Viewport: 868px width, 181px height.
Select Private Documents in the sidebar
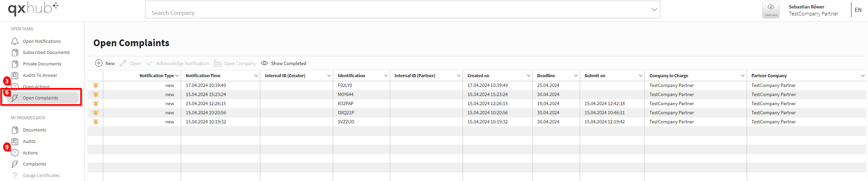coord(42,64)
